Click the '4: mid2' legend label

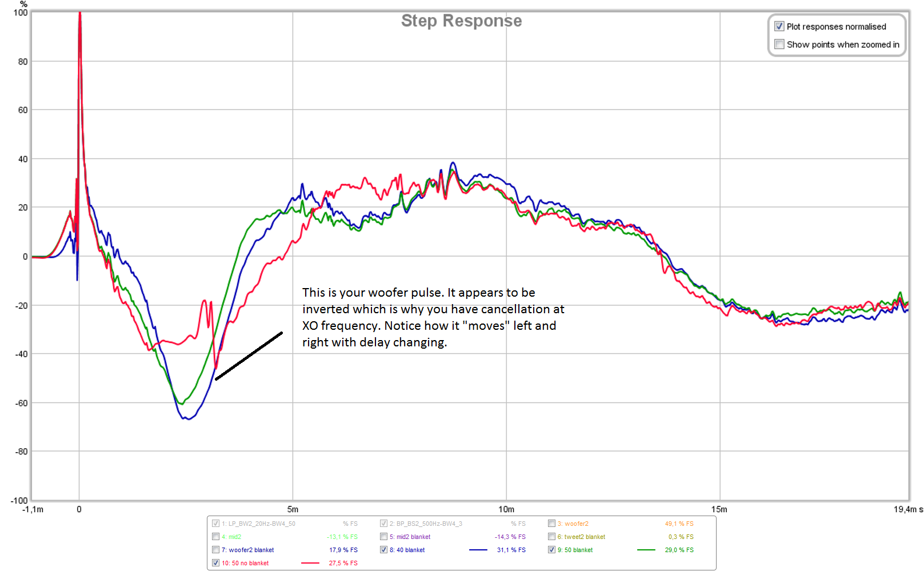[x=231, y=537]
